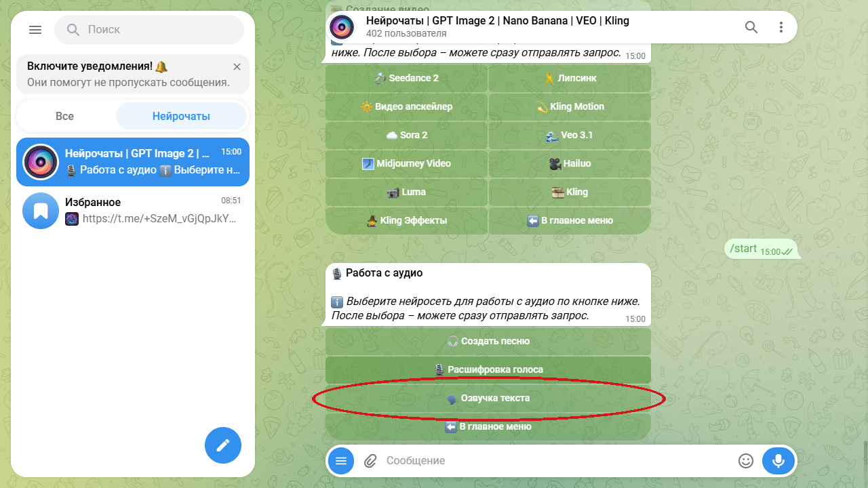Viewport: 868px width, 488px height.
Task: Click the Midjourney Video button
Action: coord(407,163)
